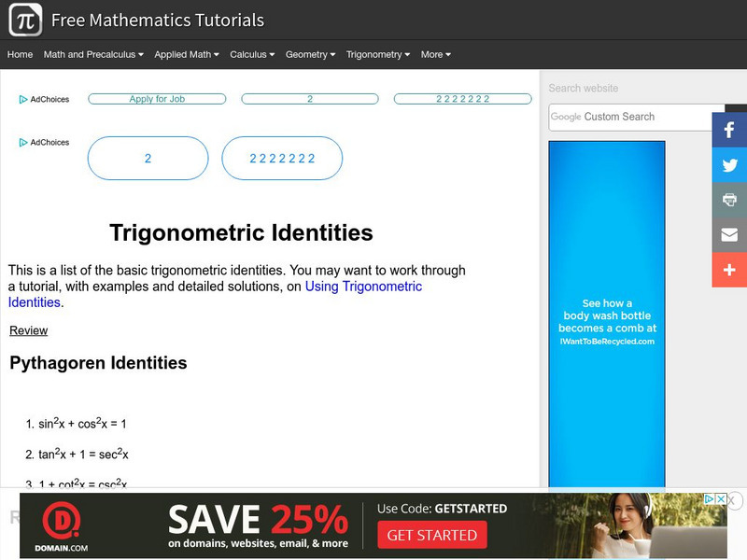Click the Trigonometric Identities heading
The image size is (747, 560).
[241, 232]
